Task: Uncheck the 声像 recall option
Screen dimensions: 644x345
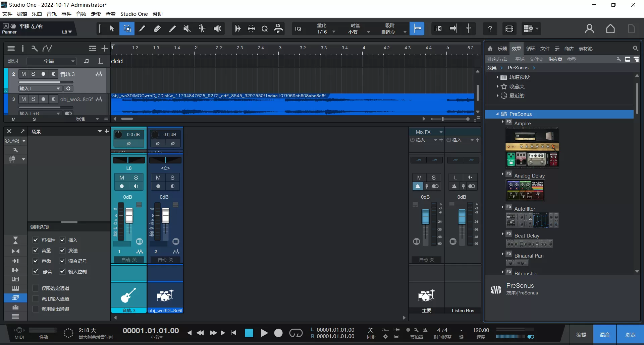Action: click(36, 261)
